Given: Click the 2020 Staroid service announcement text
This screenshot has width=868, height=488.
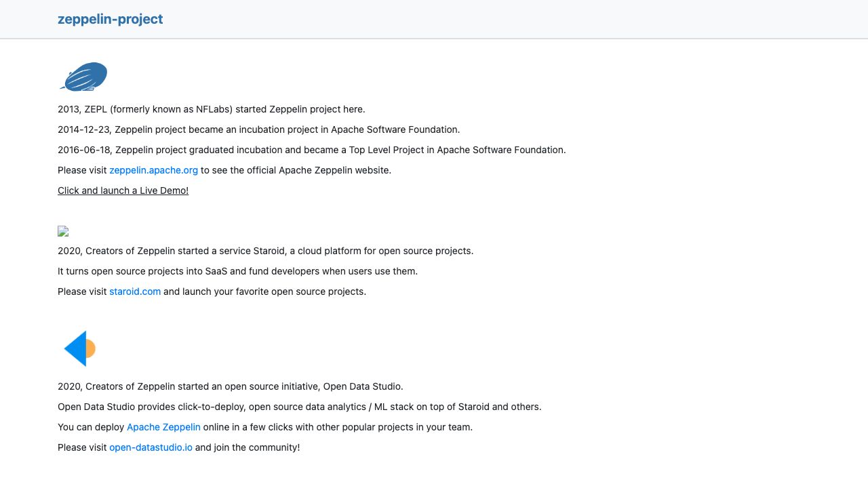Looking at the screenshot, I should [x=265, y=251].
